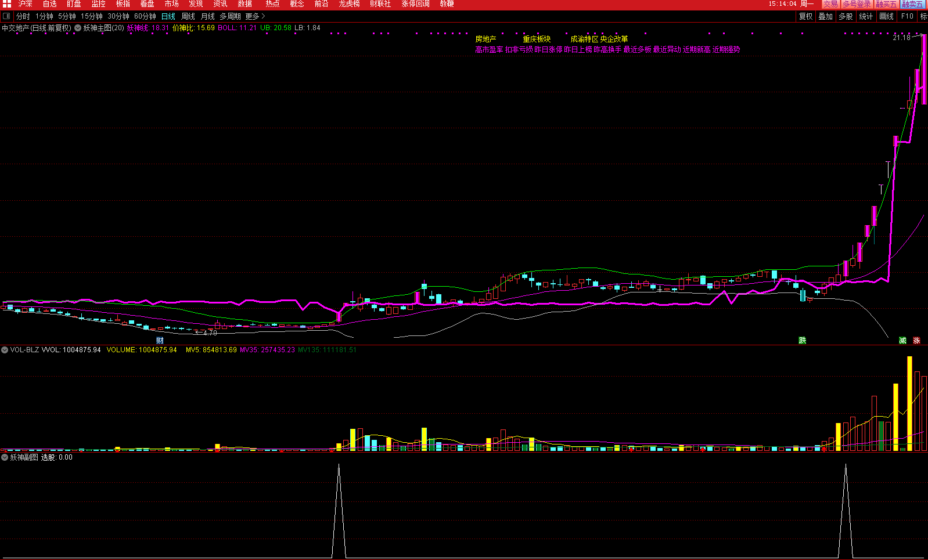Click the 融卖五 button

pos(912,4)
